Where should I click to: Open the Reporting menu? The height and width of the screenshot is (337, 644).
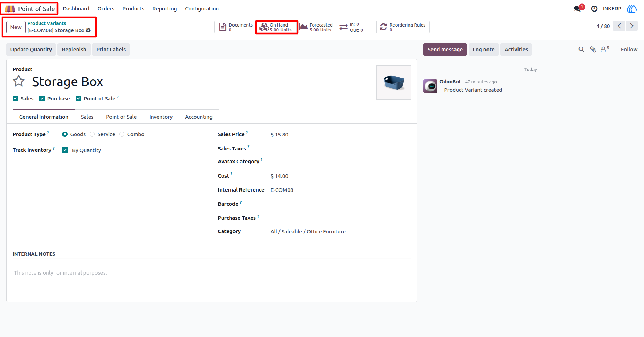[164, 9]
